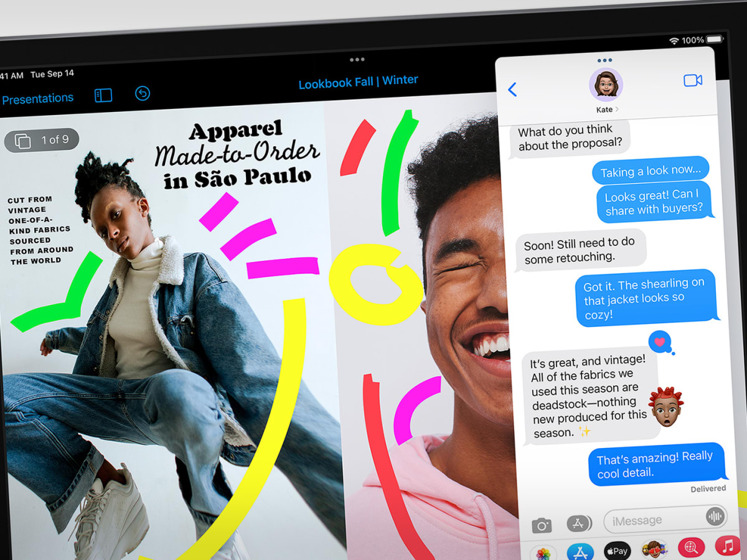The width and height of the screenshot is (747, 560).
Task: Select the yellow ring doodle shape
Action: (x=375, y=283)
